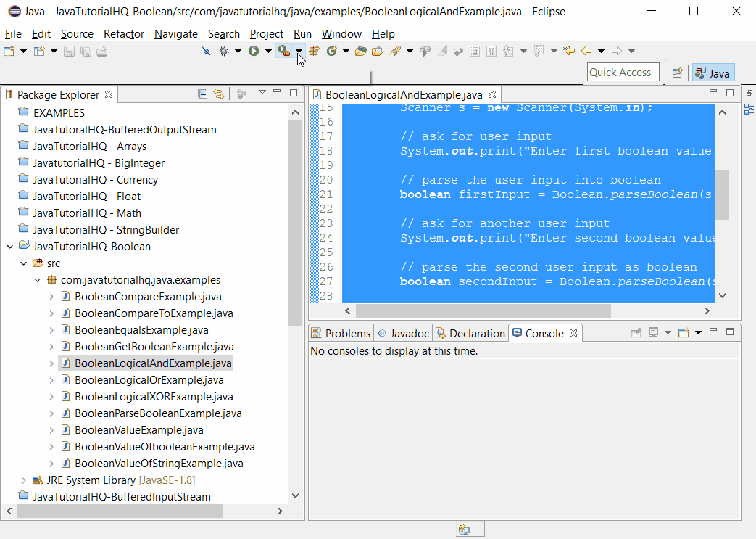This screenshot has width=756, height=539.
Task: Open the Project menu
Action: [266, 34]
